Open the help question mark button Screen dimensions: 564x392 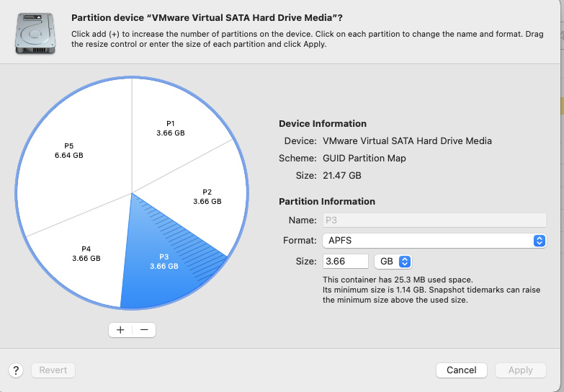coord(17,370)
